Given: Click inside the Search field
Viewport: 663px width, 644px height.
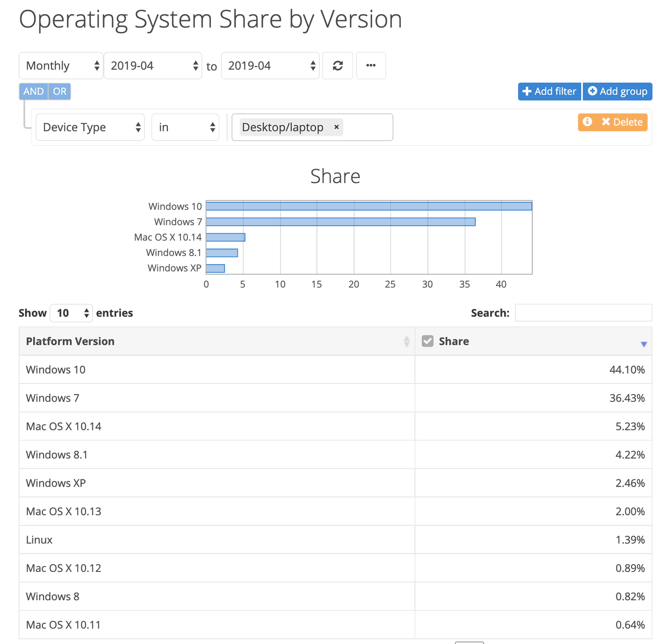Looking at the screenshot, I should point(583,313).
